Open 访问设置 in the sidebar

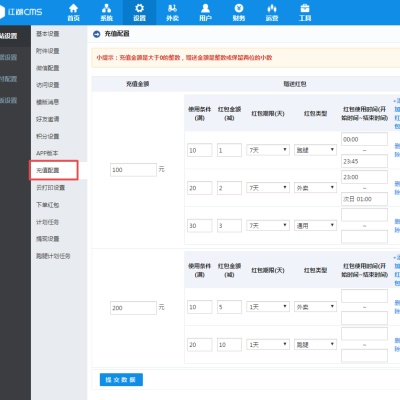(48, 85)
